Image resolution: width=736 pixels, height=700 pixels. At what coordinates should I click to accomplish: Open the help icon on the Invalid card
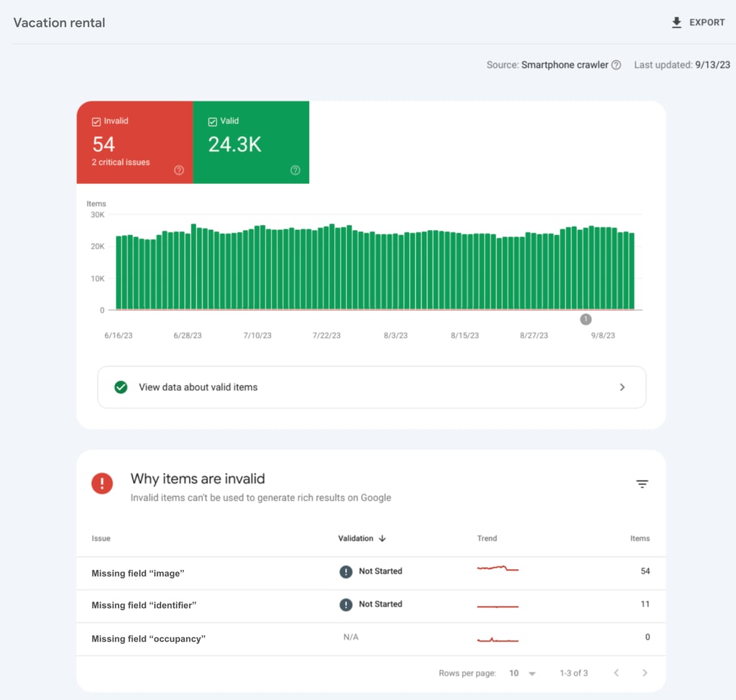pyautogui.click(x=179, y=170)
